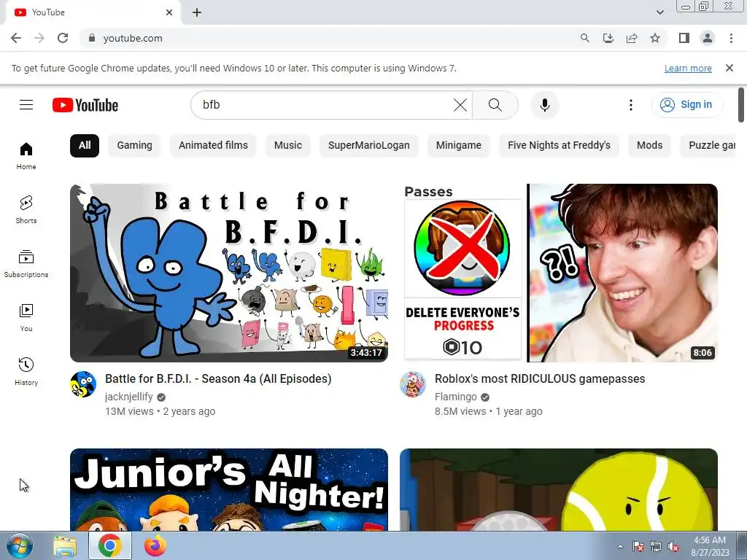
Task: Click the YouTube logo
Action: coord(85,105)
